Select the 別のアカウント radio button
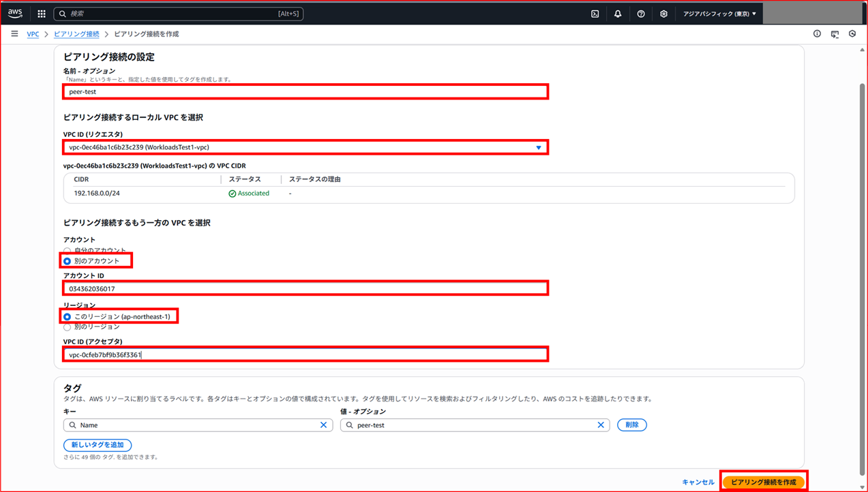Viewport: 868px width, 492px height. coord(67,260)
